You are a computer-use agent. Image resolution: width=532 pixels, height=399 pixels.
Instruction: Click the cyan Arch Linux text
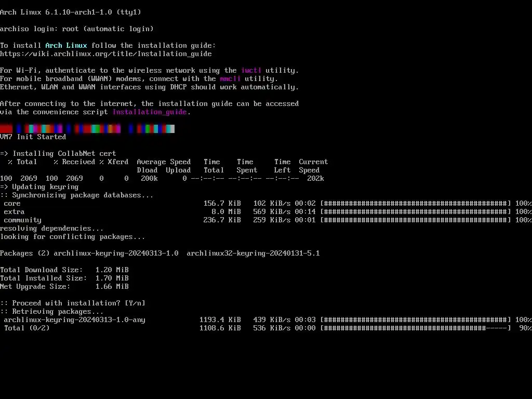pos(66,46)
